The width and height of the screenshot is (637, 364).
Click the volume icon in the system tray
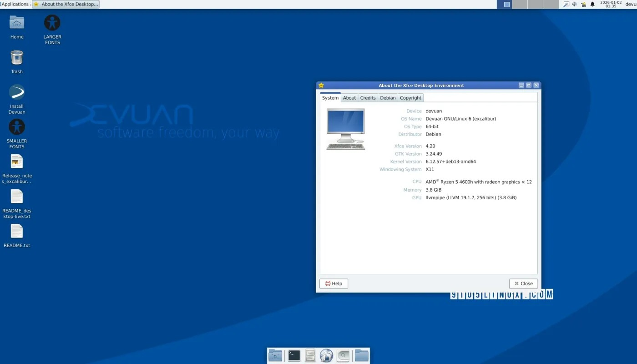(x=574, y=4)
